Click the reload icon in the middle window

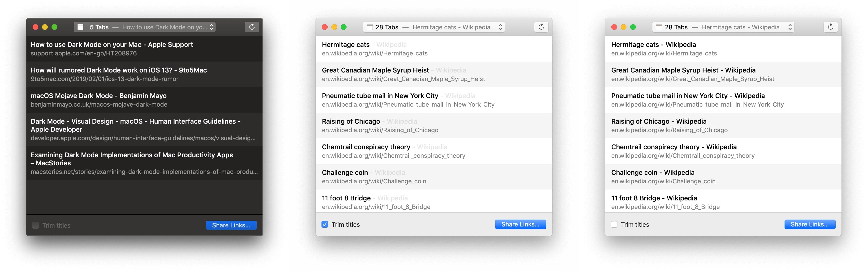tap(541, 27)
